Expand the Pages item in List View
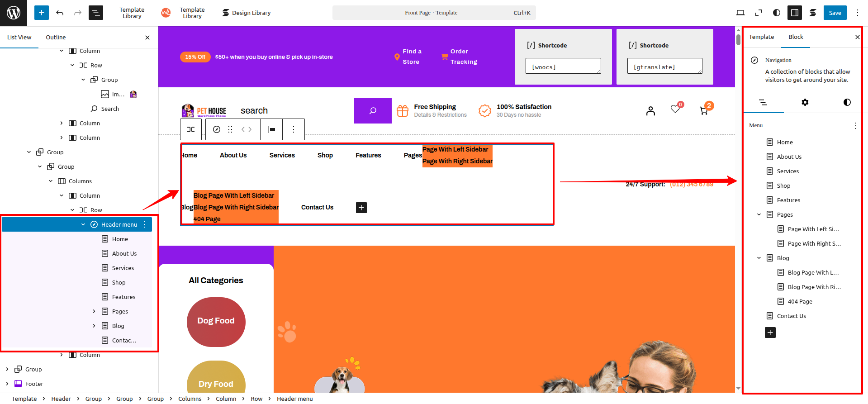This screenshot has height=404, width=868. click(x=94, y=311)
